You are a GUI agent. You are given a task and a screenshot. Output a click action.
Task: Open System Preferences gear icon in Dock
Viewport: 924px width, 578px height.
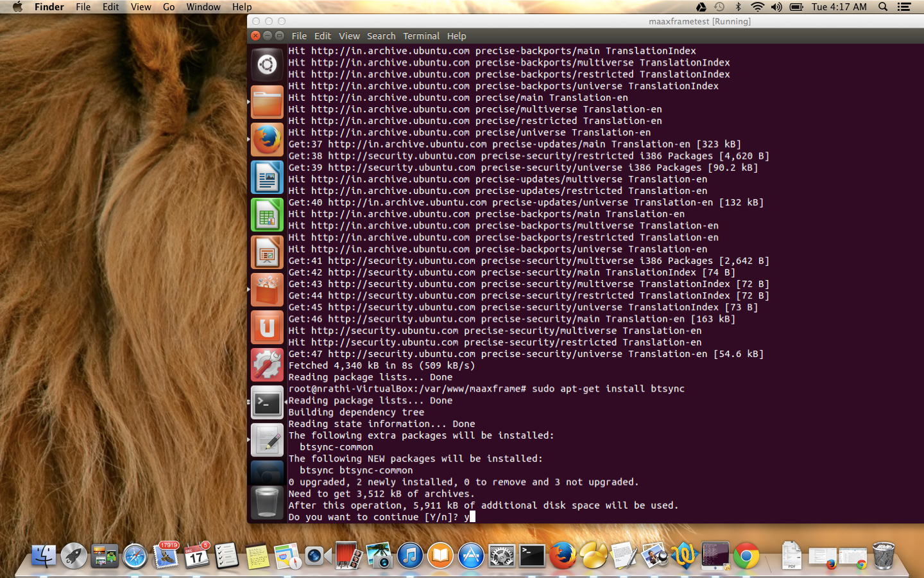pos(501,556)
